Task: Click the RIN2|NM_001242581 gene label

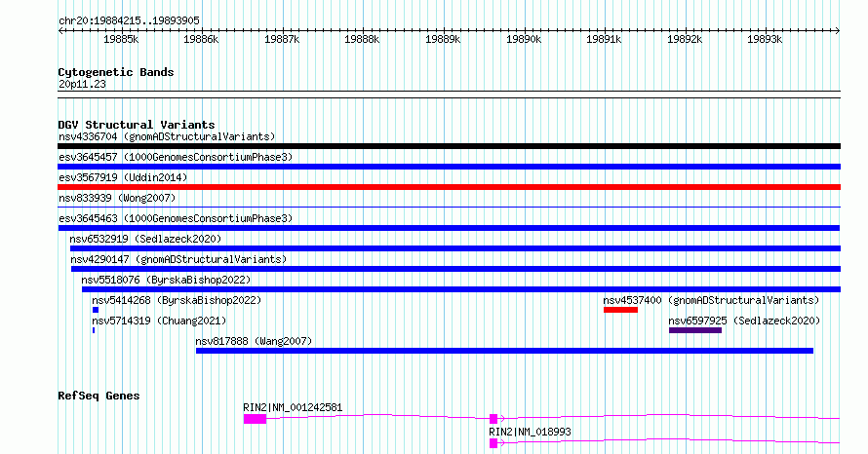Action: (293, 407)
